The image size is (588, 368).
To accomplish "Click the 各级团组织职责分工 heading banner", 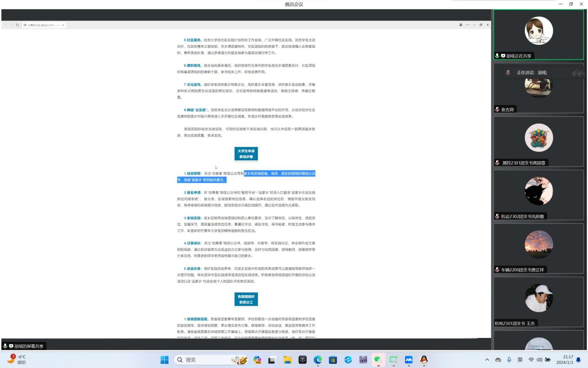I will pos(246,299).
